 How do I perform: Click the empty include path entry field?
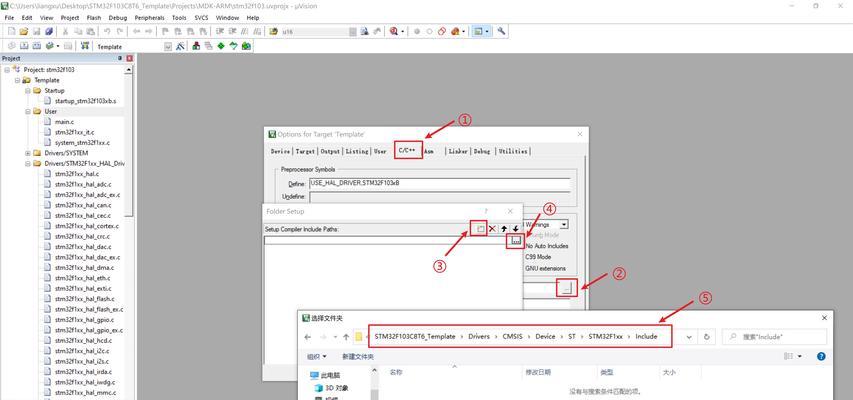[x=386, y=241]
